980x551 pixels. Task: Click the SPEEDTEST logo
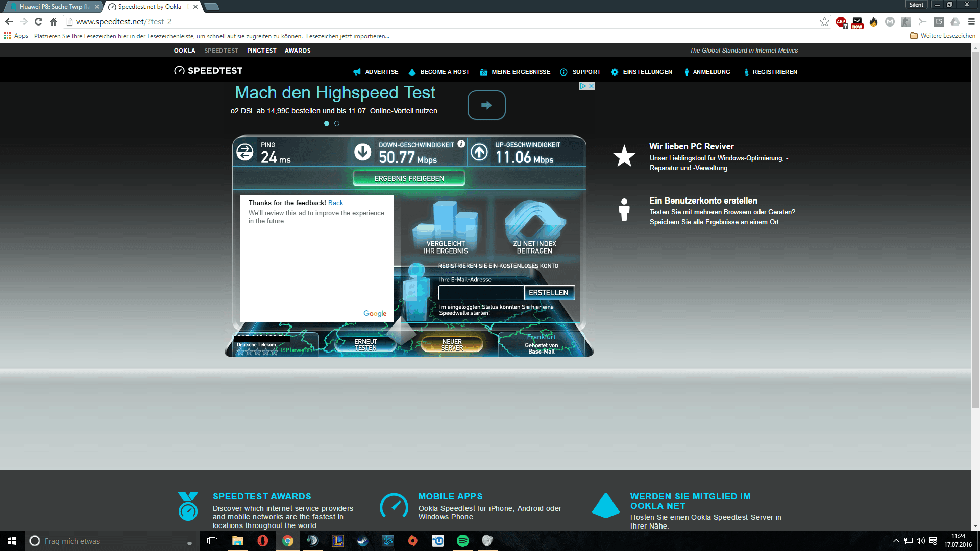point(208,71)
